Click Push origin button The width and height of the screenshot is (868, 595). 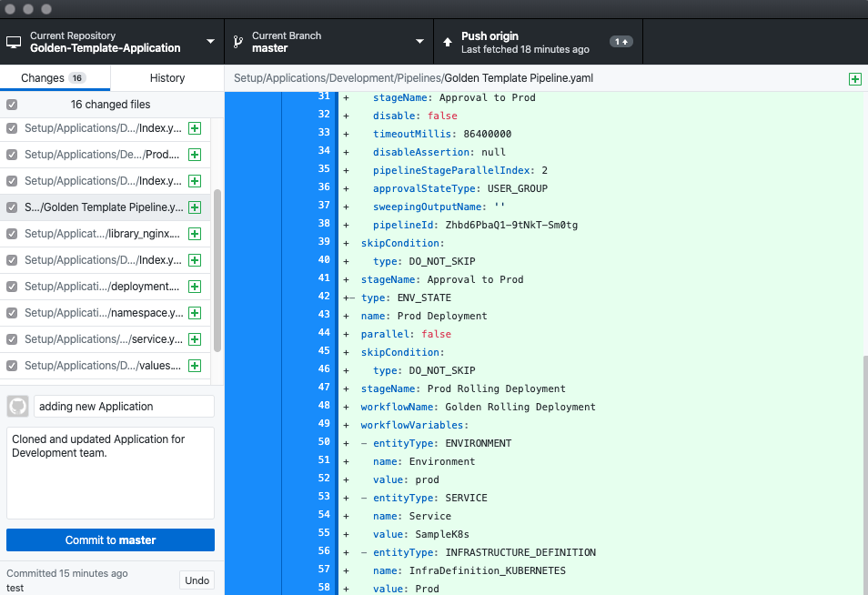pyautogui.click(x=538, y=42)
